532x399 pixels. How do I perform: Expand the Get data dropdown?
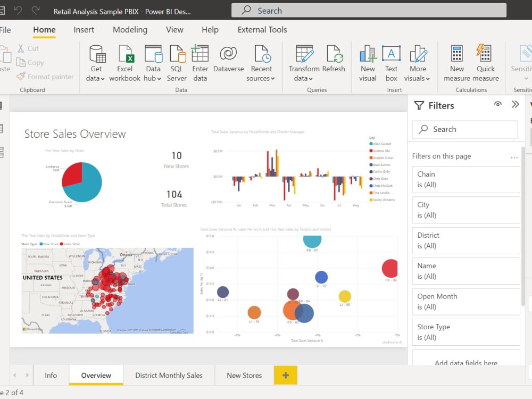96,78
